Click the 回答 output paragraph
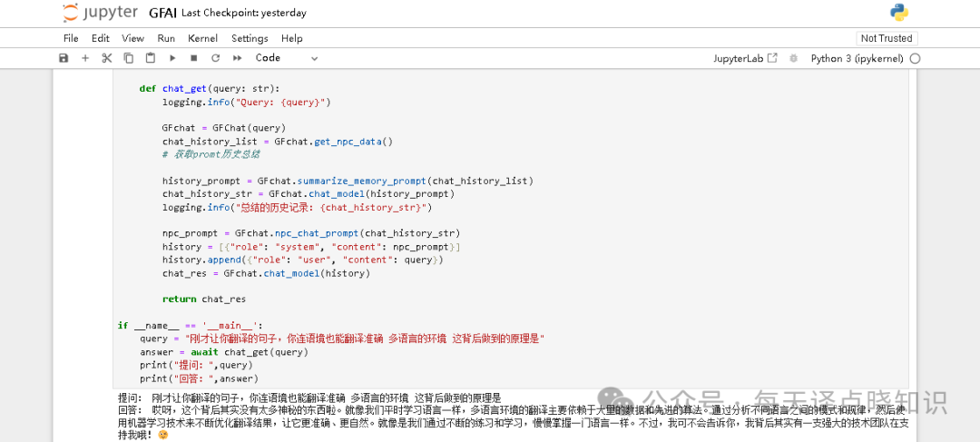 tap(513, 422)
